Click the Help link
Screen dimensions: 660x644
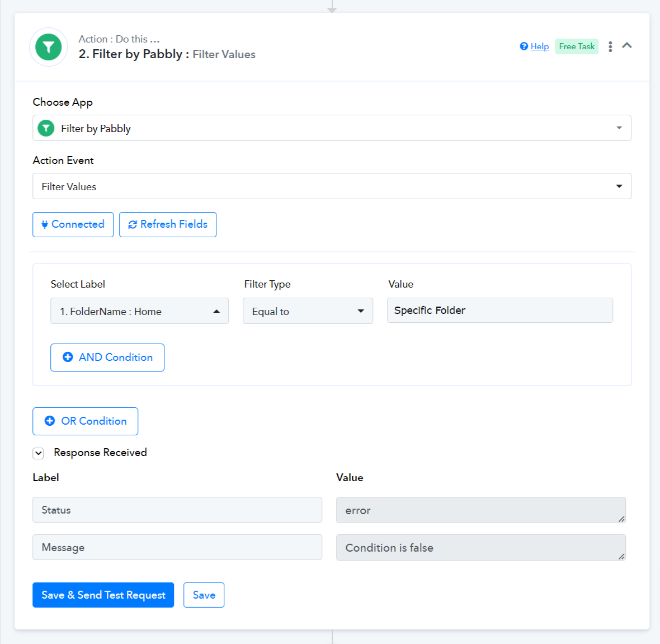tap(540, 46)
